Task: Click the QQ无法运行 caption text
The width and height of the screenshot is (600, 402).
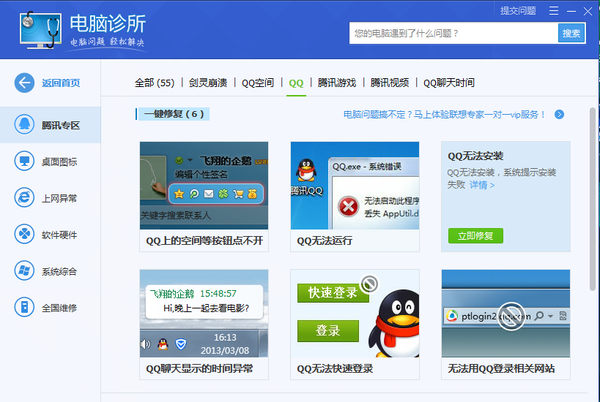Action: coord(324,241)
